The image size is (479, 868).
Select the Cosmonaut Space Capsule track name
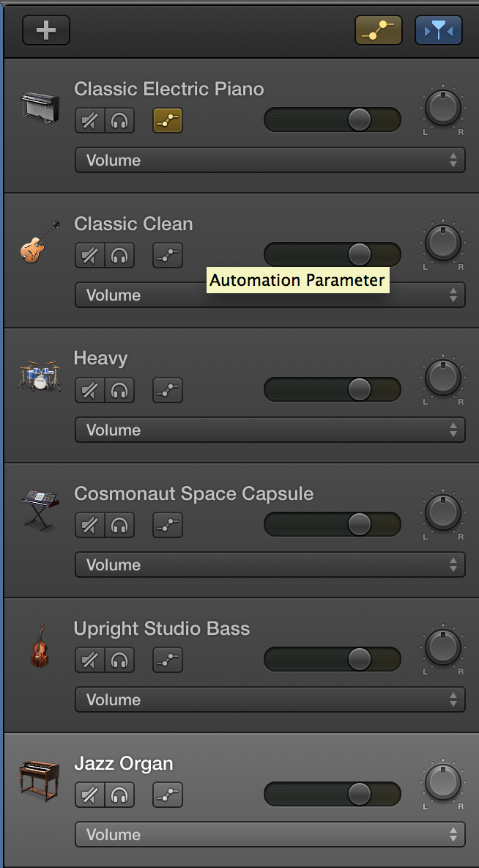(x=193, y=494)
